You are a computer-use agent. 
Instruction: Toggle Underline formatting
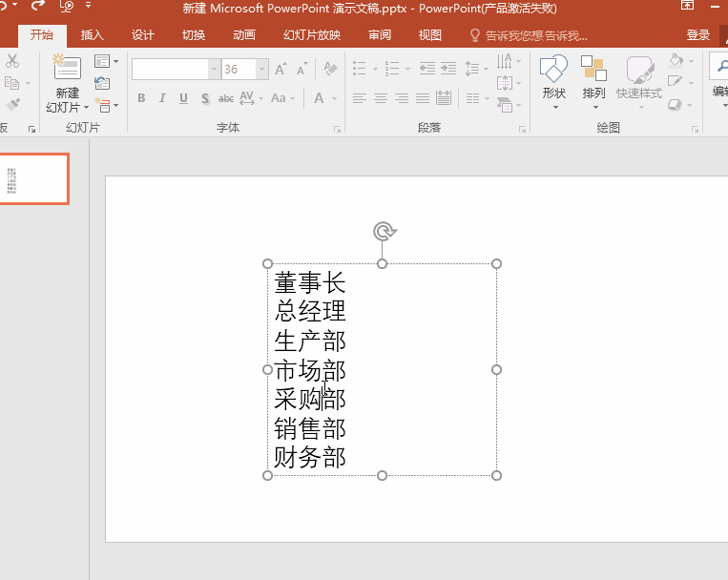point(183,98)
